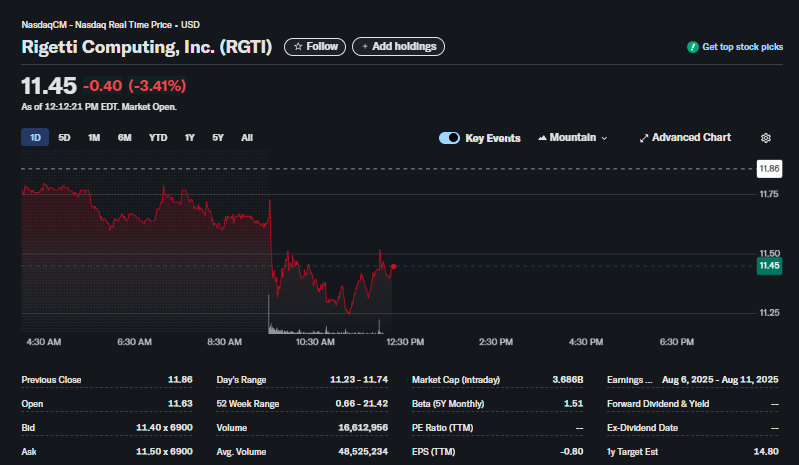Follow Rigetti Computing stock

pyautogui.click(x=315, y=47)
